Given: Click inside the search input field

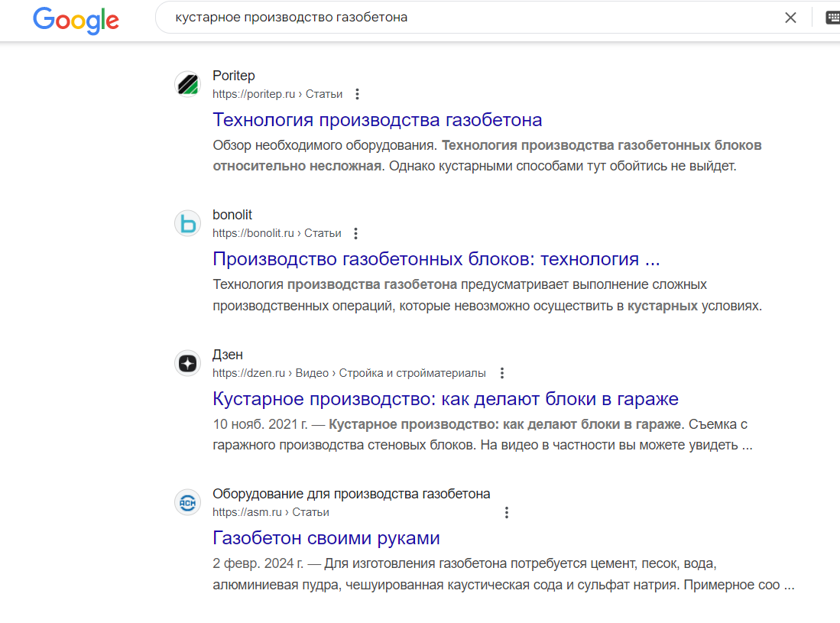Looking at the screenshot, I should [x=472, y=18].
